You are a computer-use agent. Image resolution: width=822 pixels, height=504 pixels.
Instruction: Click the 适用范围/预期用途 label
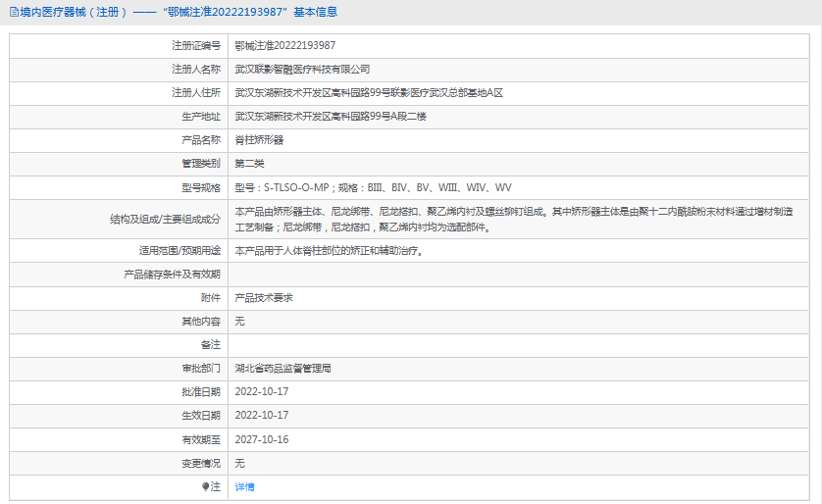pyautogui.click(x=180, y=251)
